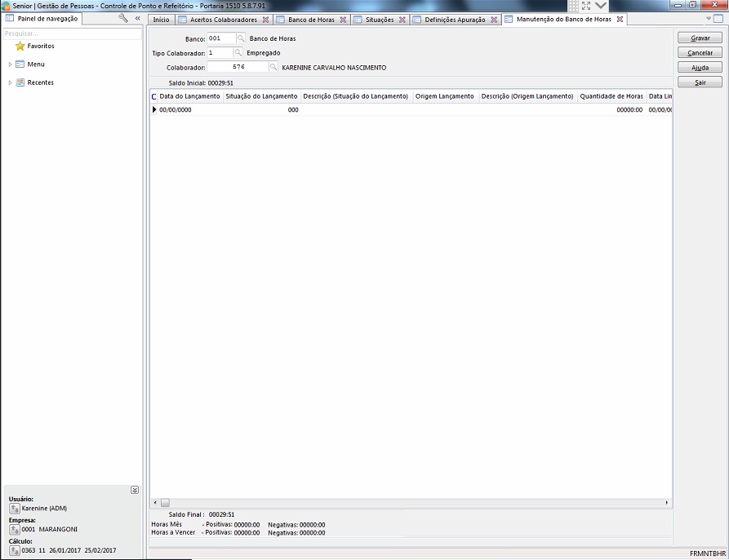Click the switch user icon beside Karenine (ADM)
The height and width of the screenshot is (560, 729).
point(15,509)
